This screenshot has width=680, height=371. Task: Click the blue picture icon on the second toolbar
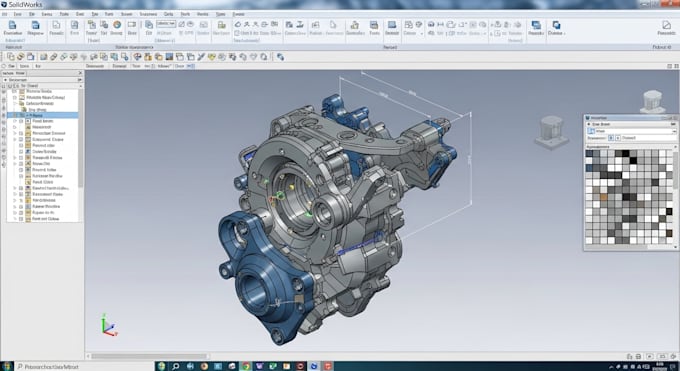169,57
